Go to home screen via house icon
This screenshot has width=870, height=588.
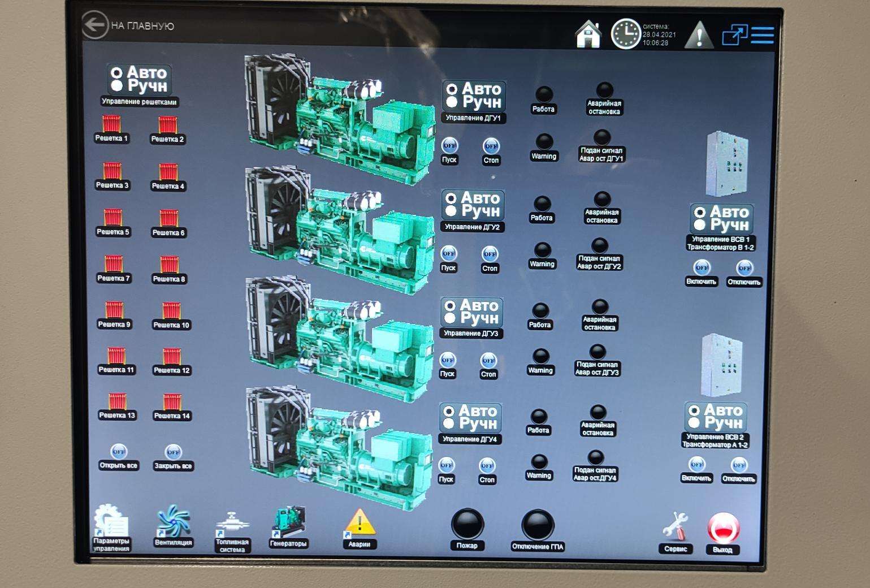pos(588,34)
